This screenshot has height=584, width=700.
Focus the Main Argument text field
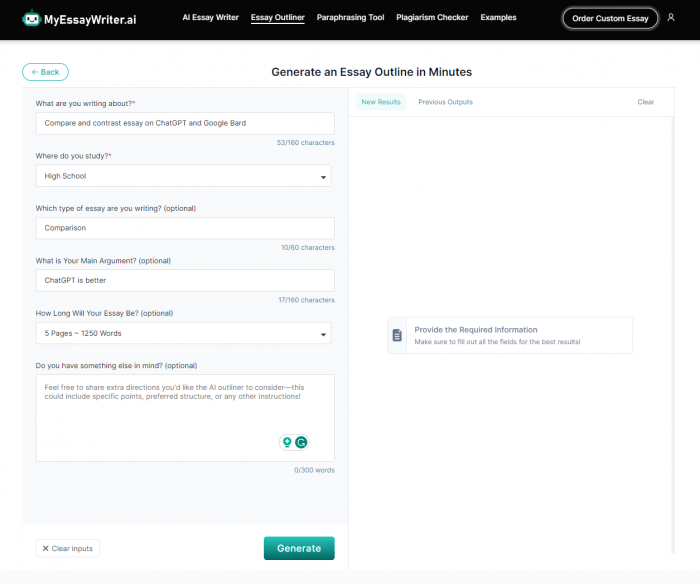coord(185,280)
